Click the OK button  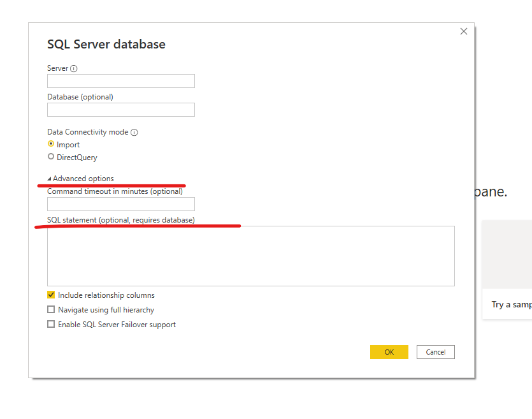coord(389,352)
